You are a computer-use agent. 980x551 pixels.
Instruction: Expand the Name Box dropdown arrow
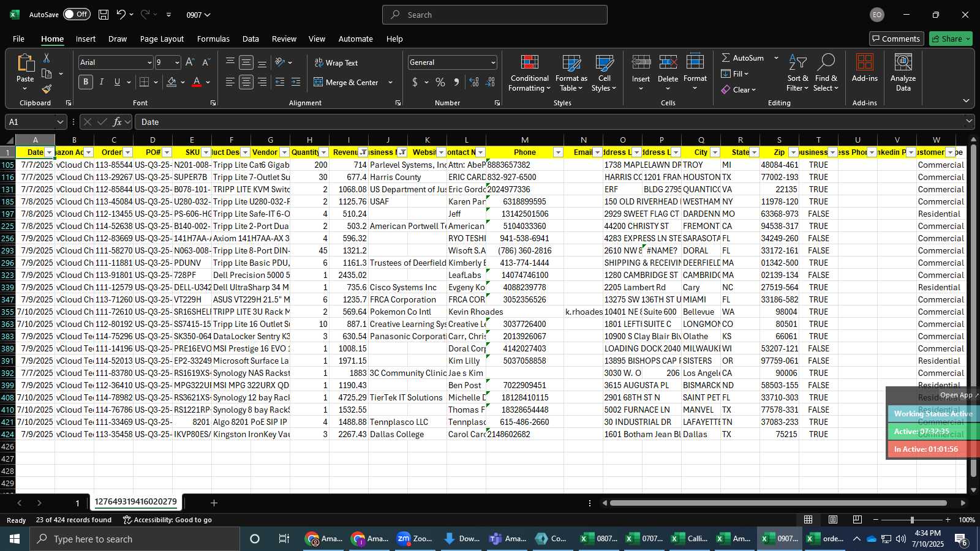tap(60, 122)
